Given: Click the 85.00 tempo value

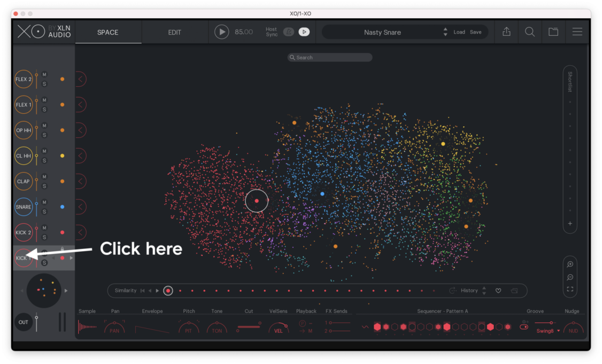Looking at the screenshot, I should tap(244, 32).
